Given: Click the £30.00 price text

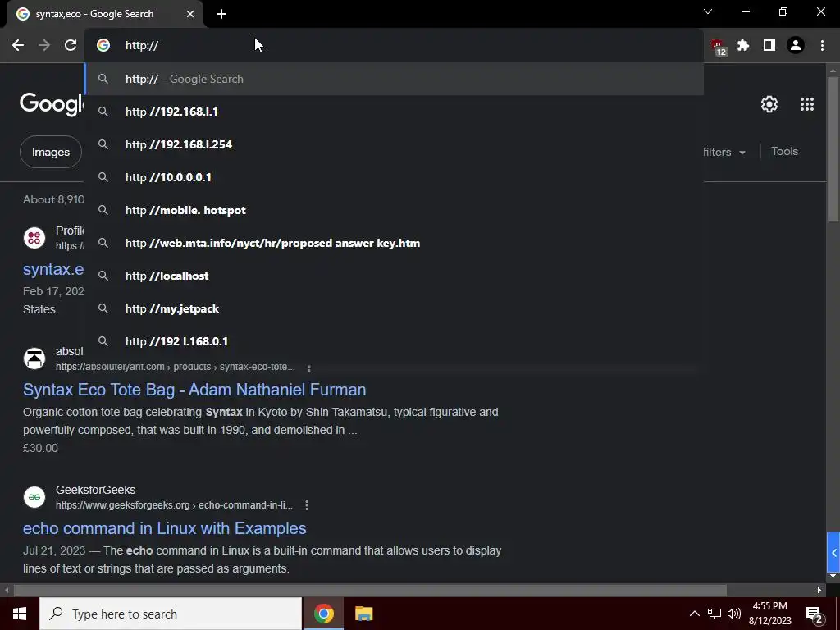Looking at the screenshot, I should click(40, 448).
